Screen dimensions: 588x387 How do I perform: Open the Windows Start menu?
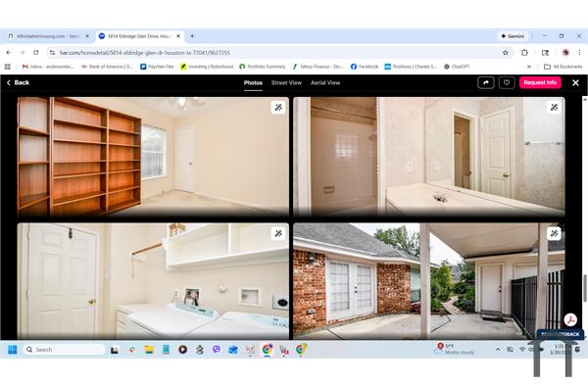pos(13,350)
